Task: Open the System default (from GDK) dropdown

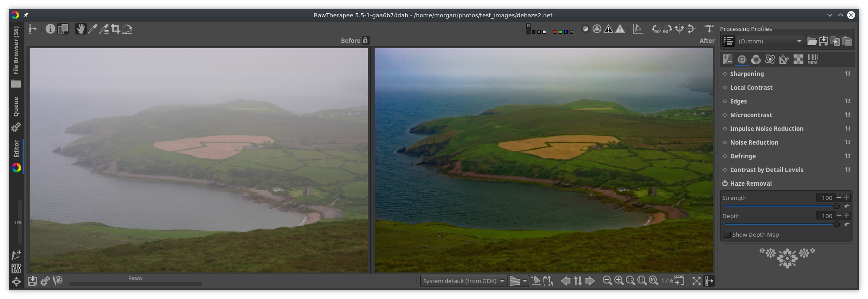Action: click(463, 281)
